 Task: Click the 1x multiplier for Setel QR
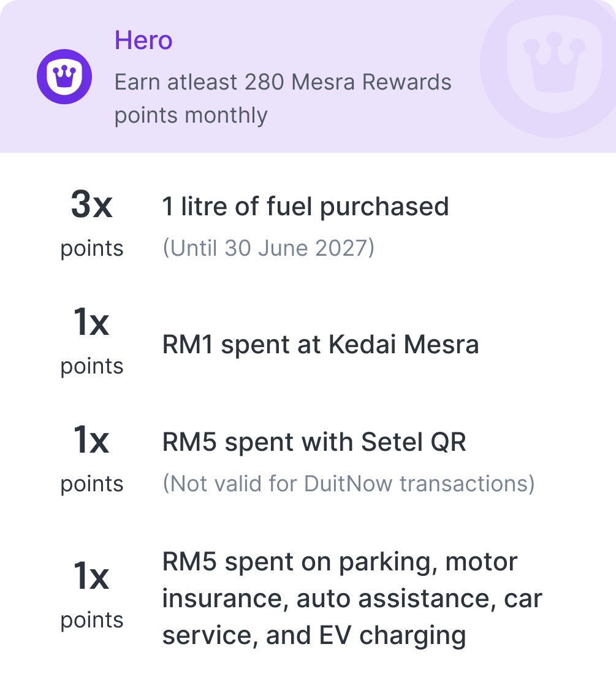pyautogui.click(x=91, y=439)
